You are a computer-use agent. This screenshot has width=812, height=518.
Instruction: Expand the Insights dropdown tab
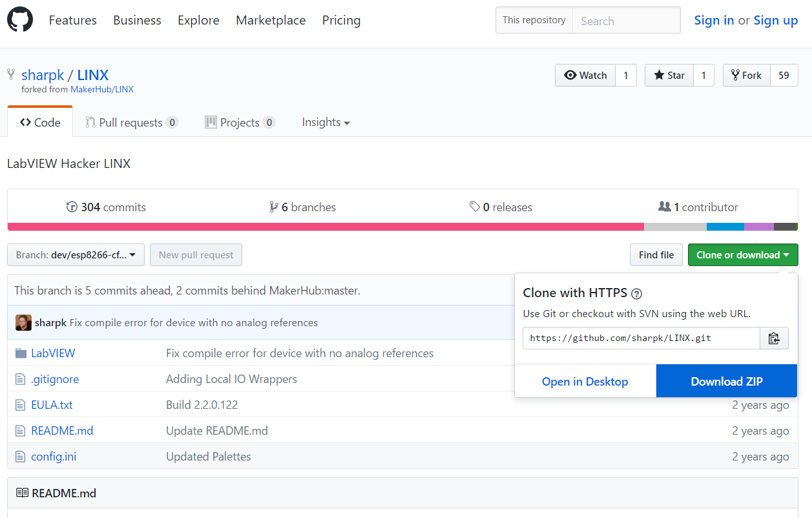point(326,122)
